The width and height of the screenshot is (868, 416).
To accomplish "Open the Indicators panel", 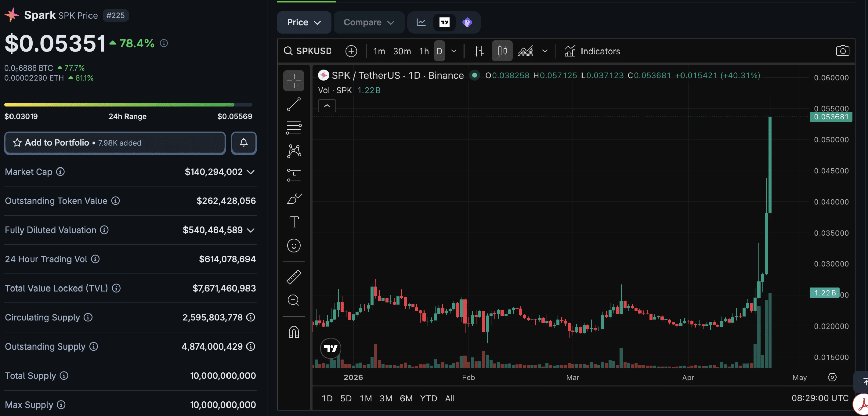I will (x=592, y=51).
